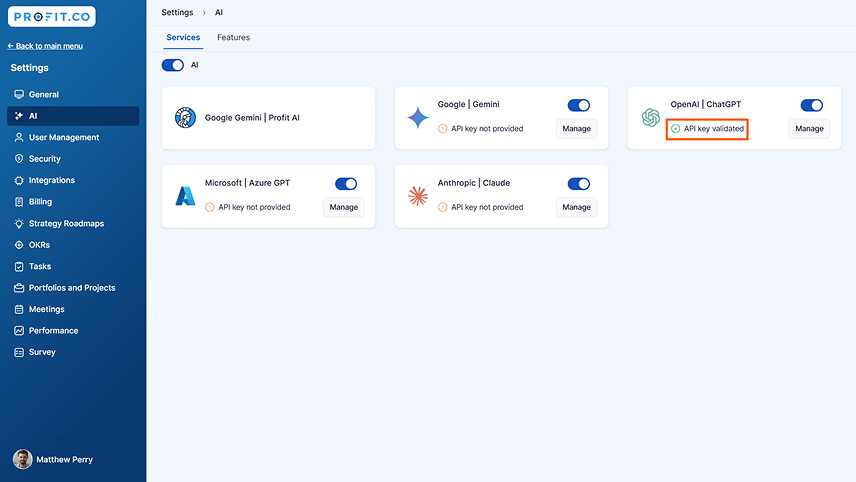Image resolution: width=856 pixels, height=482 pixels.
Task: Open Manage for Microsoft Azure GPT
Action: (344, 207)
